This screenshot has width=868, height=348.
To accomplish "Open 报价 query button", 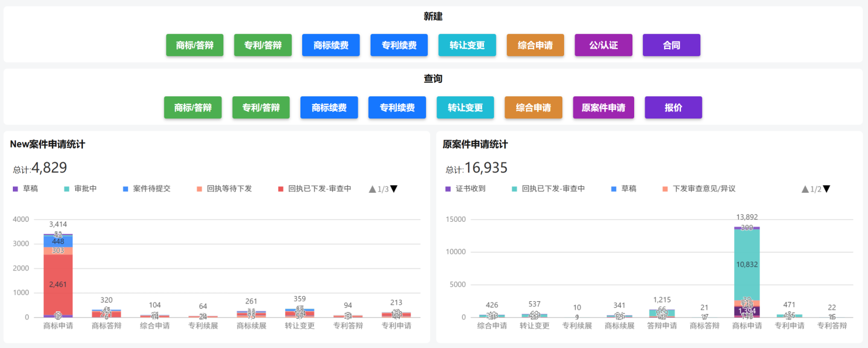I will (x=673, y=107).
